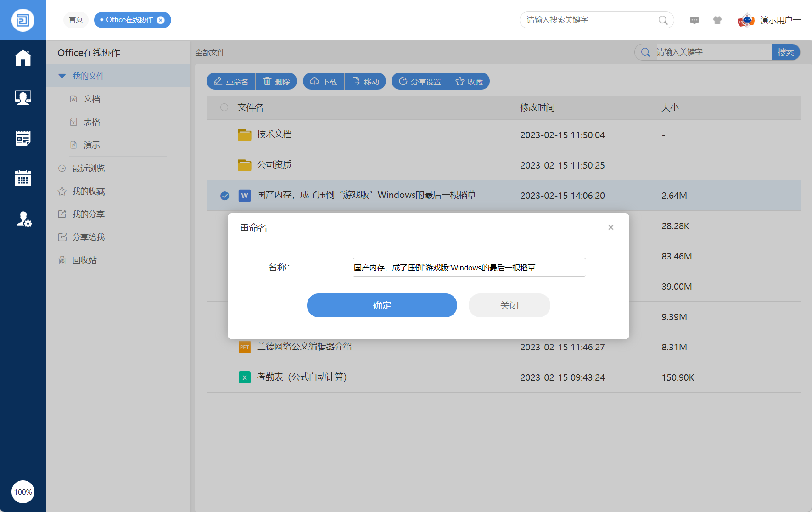Click the magnifier icon in top search
The image size is (812, 512).
[662, 20]
